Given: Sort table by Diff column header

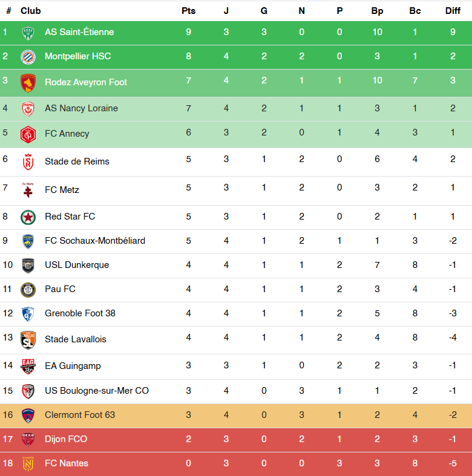Looking at the screenshot, I should point(453,11).
